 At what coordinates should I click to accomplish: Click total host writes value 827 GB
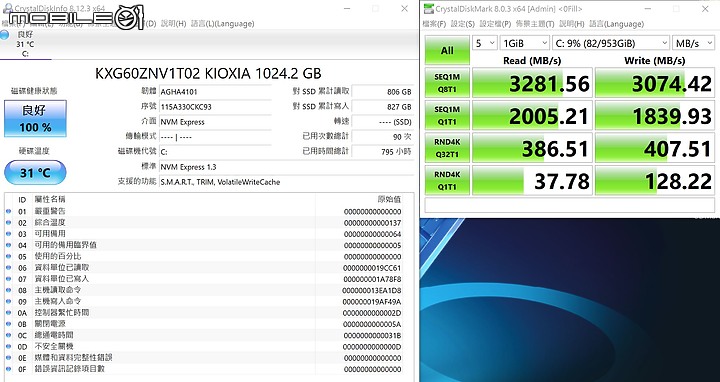tap(382, 107)
